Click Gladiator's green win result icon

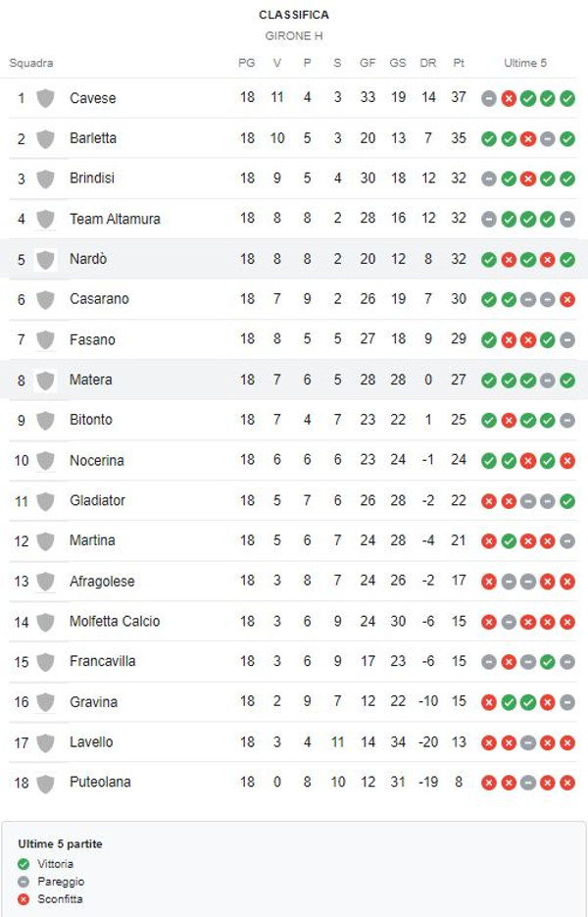[x=567, y=501]
